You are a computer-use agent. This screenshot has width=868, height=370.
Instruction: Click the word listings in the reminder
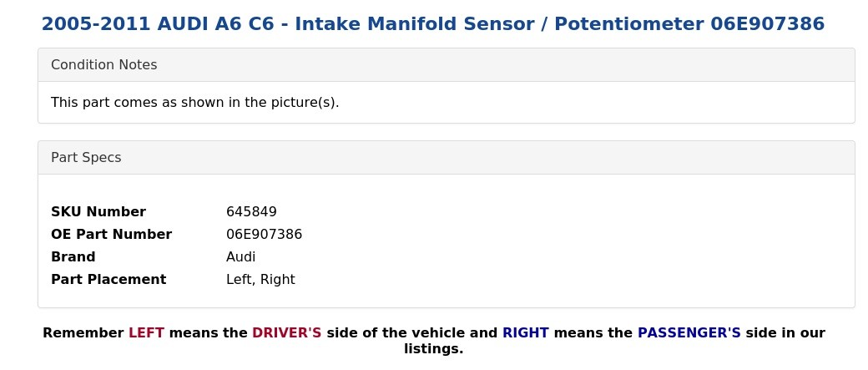point(433,349)
